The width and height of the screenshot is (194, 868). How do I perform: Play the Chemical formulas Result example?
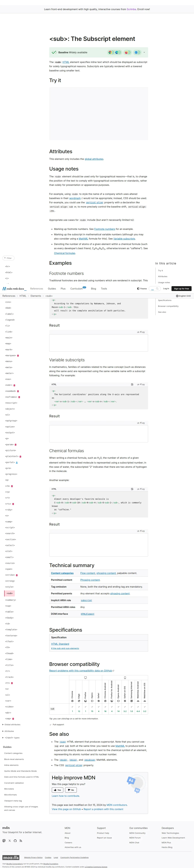click(x=141, y=531)
